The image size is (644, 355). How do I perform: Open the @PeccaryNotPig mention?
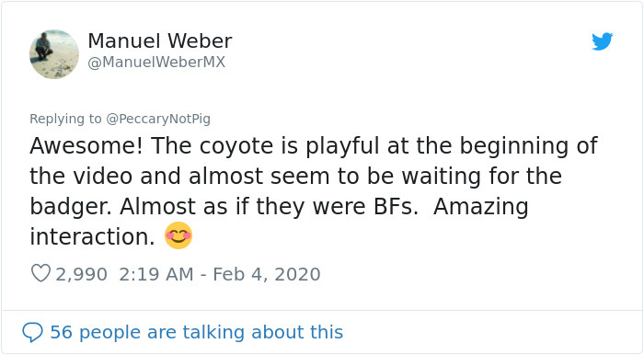pyautogui.click(x=158, y=119)
